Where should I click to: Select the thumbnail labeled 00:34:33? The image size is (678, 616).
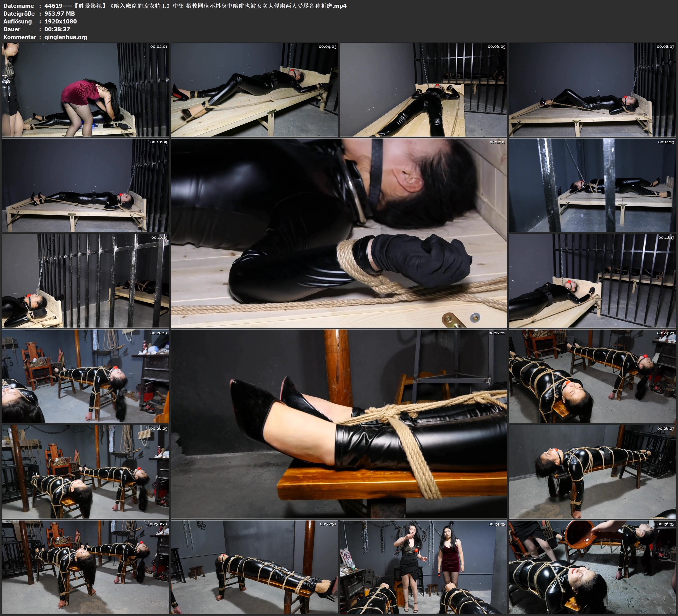(x=423, y=567)
